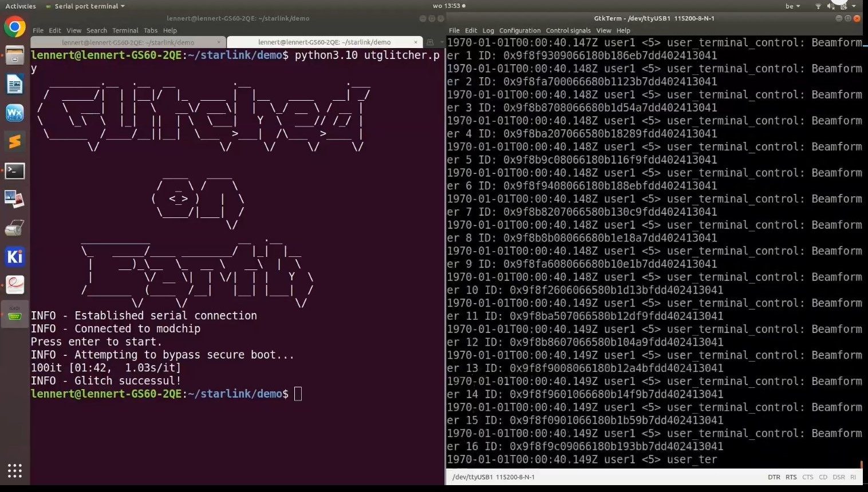Click the DSR indicator in the status bar

839,477
